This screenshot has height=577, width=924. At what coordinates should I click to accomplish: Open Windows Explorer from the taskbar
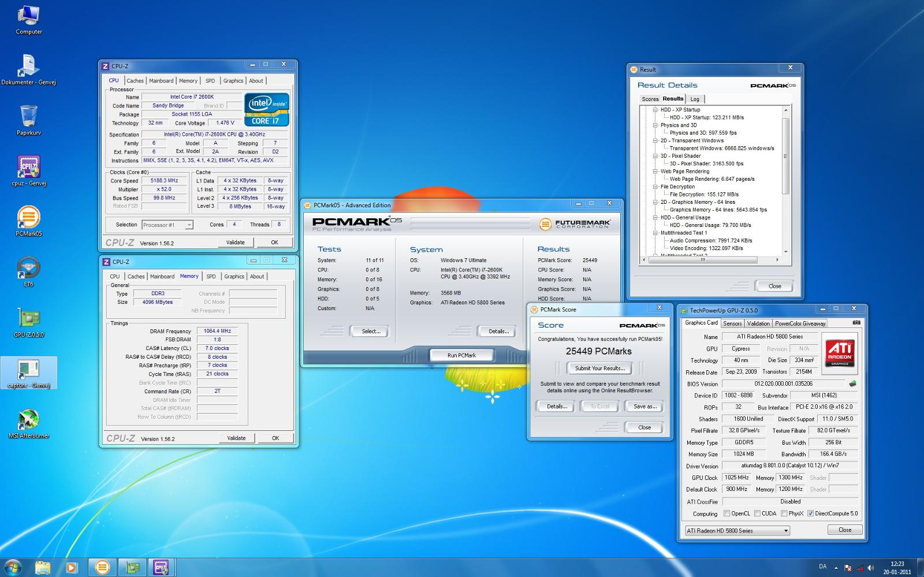tap(43, 567)
